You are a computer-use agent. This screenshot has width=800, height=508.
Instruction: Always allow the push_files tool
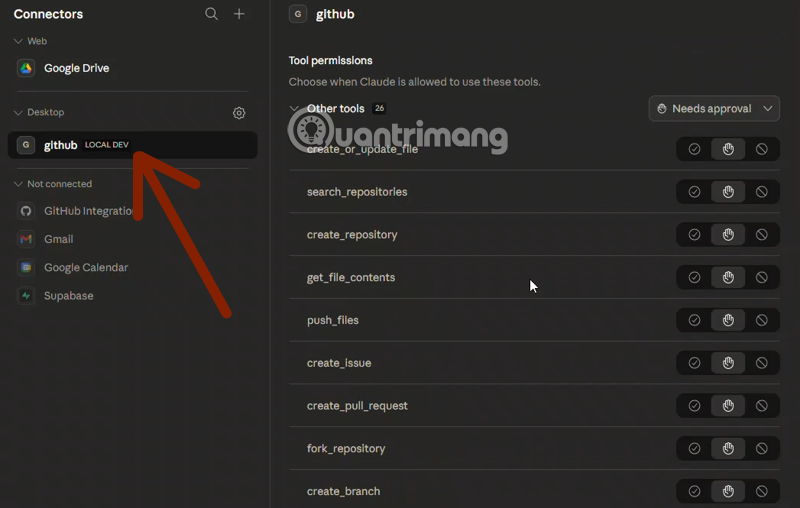tap(694, 320)
